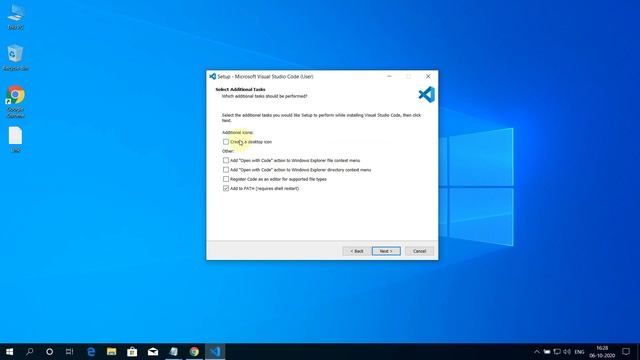Launch Microsoft Edge from taskbar
This screenshot has width=640, height=360.
point(91,351)
